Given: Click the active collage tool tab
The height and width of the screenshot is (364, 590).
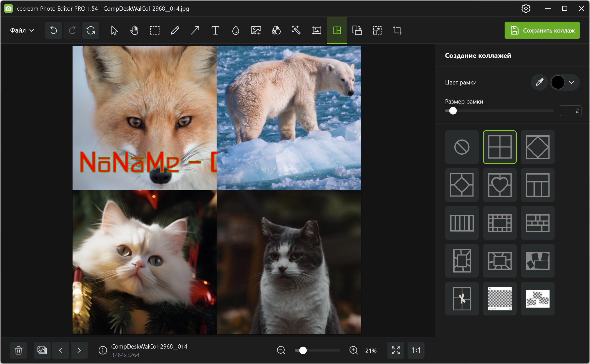Looking at the screenshot, I should coord(337,30).
